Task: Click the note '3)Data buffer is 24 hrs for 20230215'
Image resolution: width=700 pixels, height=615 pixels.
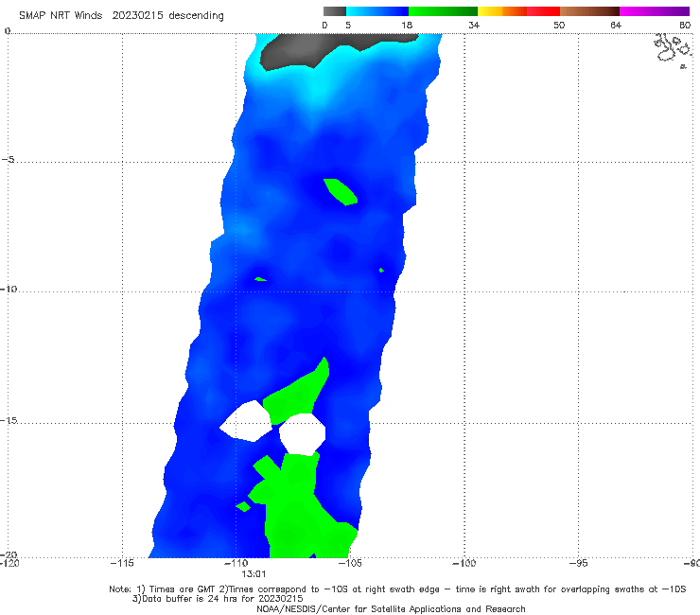Action: coord(218,599)
